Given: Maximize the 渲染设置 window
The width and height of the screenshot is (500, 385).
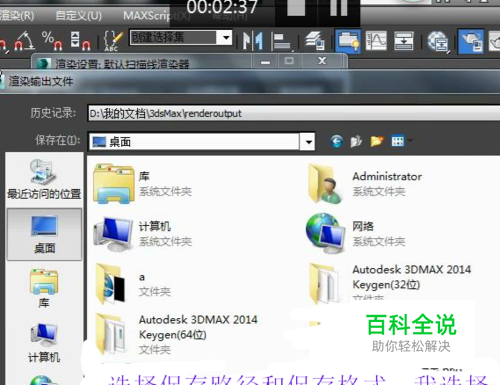Looking at the screenshot, I should 289,61.
